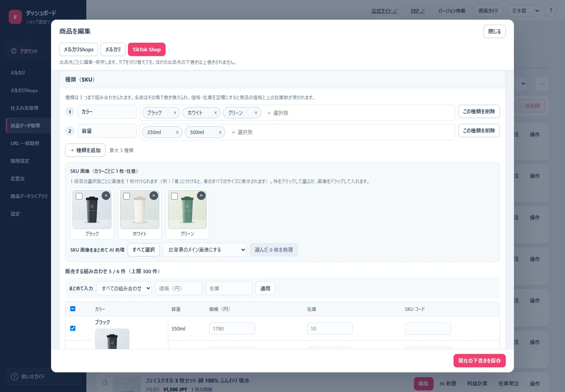Delete the カラー variation type

point(479,111)
